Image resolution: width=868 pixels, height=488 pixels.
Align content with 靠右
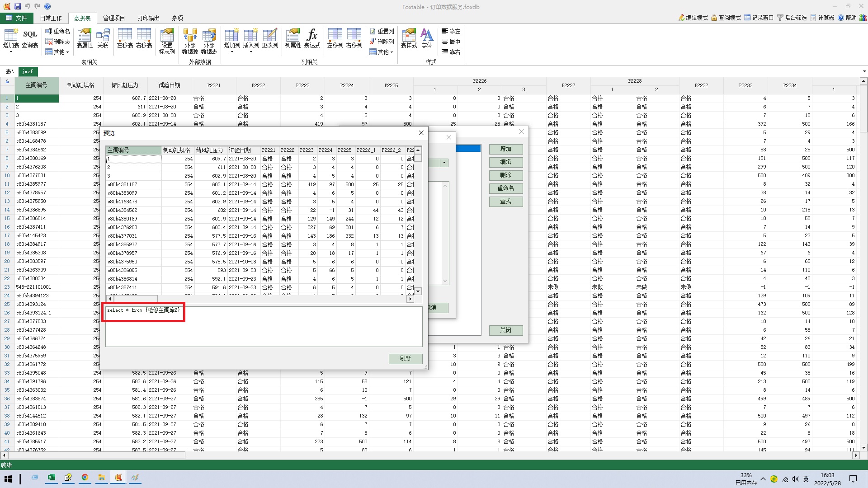click(x=451, y=52)
